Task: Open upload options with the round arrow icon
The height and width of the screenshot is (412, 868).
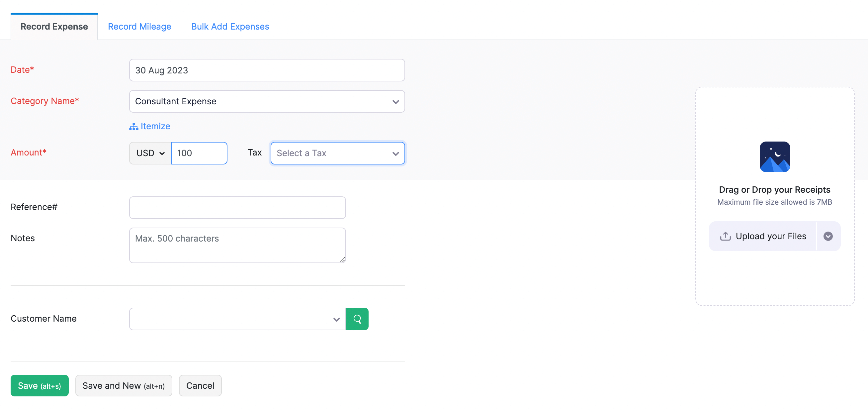Action: click(827, 236)
